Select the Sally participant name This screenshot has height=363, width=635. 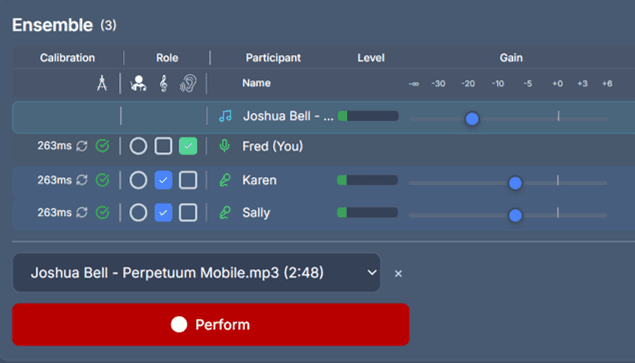click(256, 212)
